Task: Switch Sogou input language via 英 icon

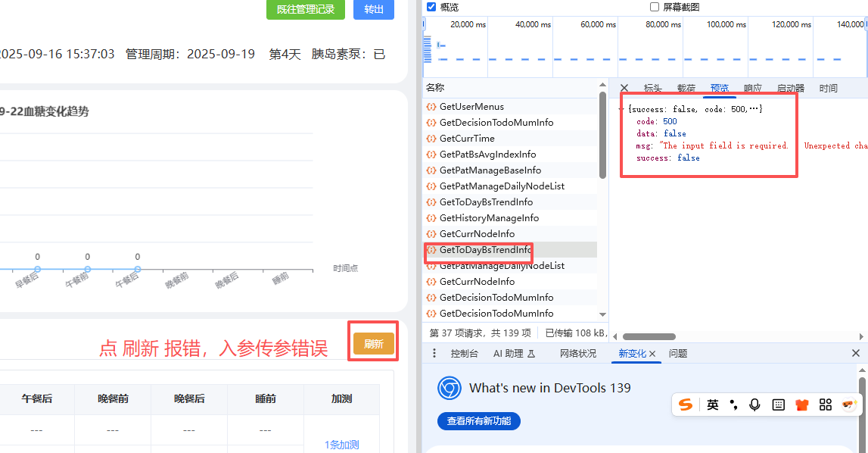Action: tap(712, 405)
